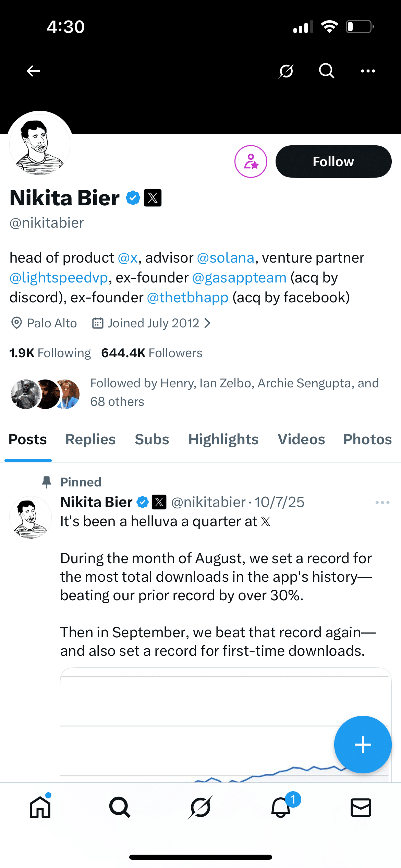Screen dimensions: 401x868
Task: Switch to the Highlights tab
Action: point(223,439)
